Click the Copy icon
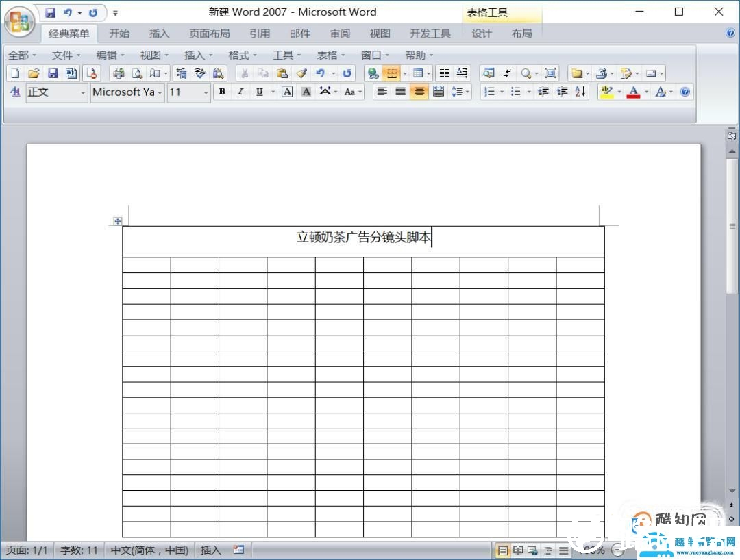740x560 pixels. (263, 73)
